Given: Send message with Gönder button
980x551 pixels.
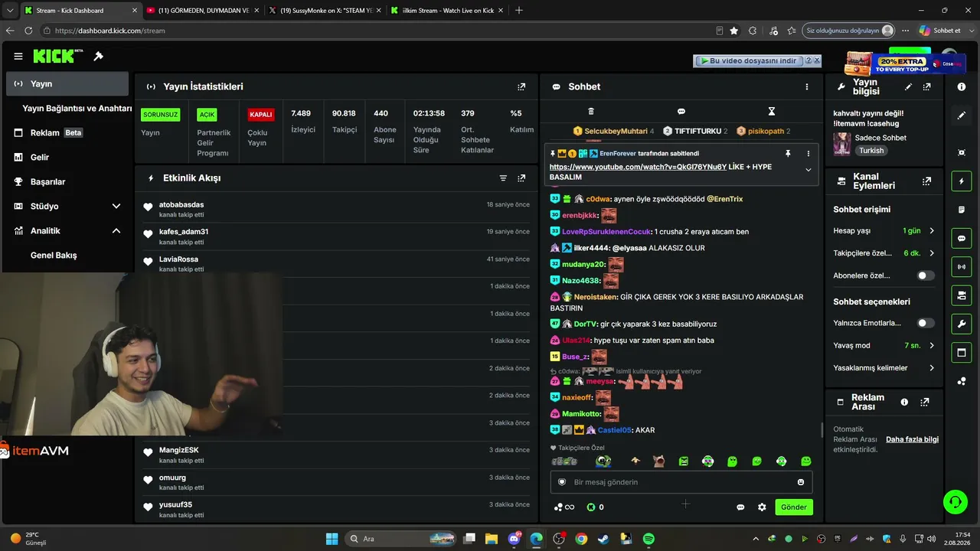Looking at the screenshot, I should [793, 507].
